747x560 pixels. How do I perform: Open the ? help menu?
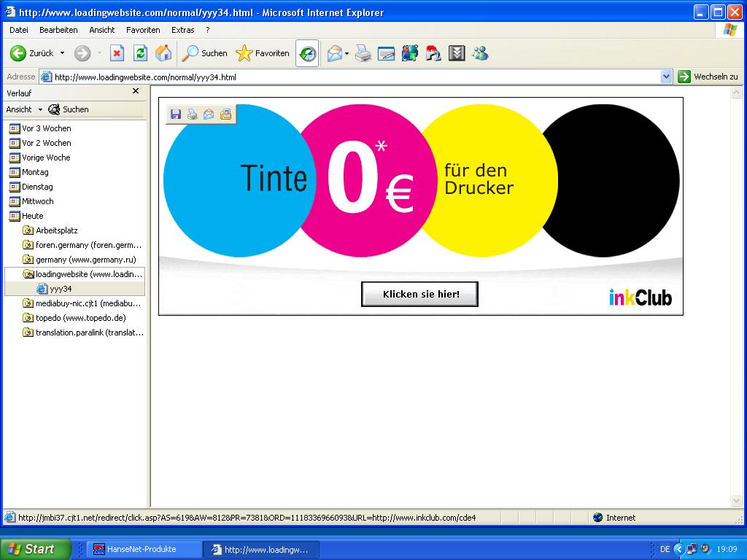(208, 29)
